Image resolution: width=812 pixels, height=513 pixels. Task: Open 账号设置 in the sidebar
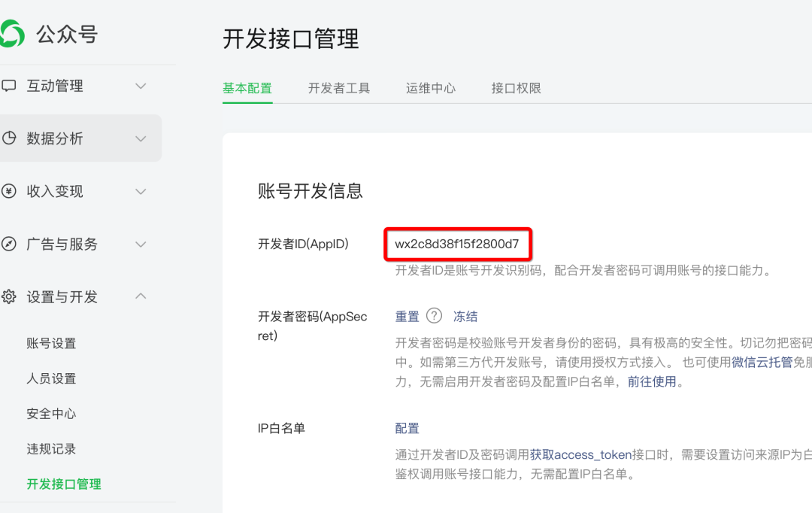click(51, 344)
